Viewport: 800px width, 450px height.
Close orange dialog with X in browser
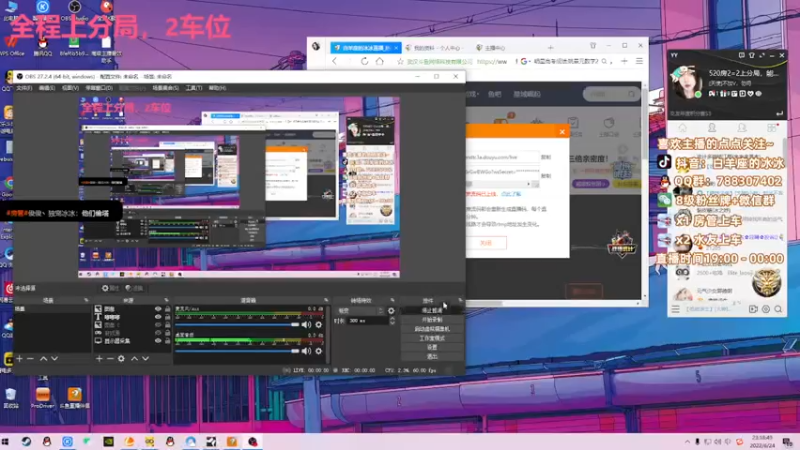[x=562, y=132]
